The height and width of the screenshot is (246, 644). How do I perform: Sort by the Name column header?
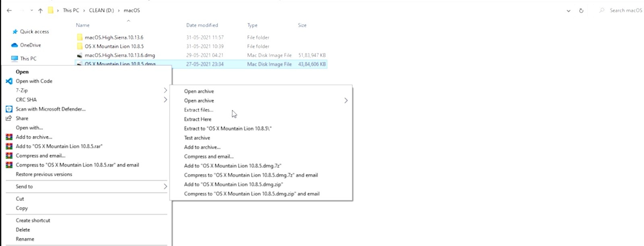coord(83,25)
